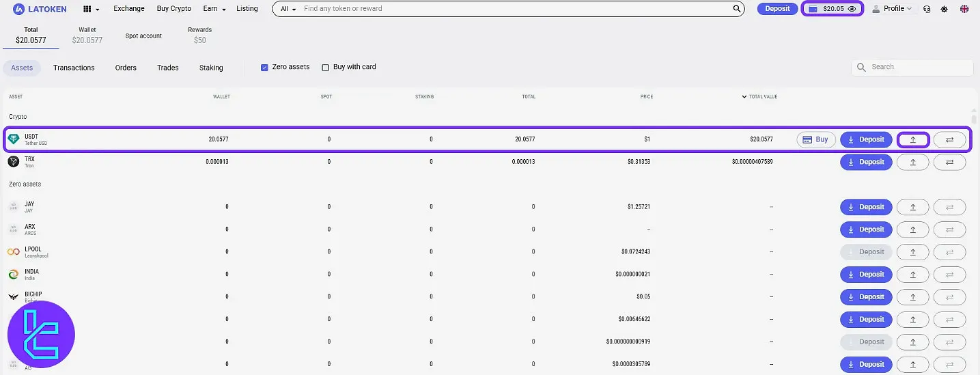Click the Buy button for USDT

point(815,139)
